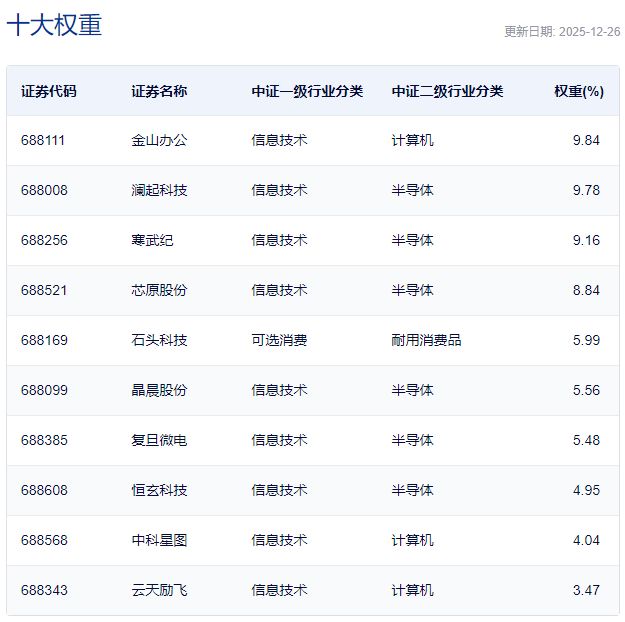The height and width of the screenshot is (622, 625).
Task: Open stock 中科星图
Action: tap(159, 540)
